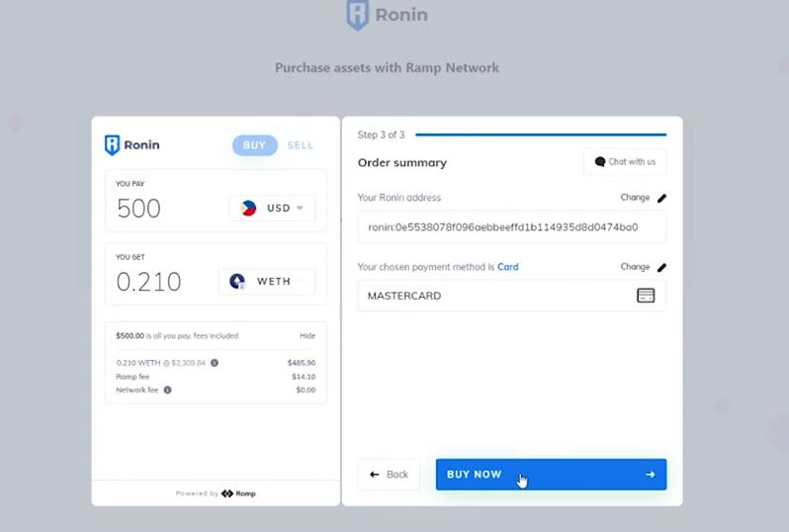This screenshot has height=532, width=789.
Task: Click Change link for Ronin address
Action: 635,198
